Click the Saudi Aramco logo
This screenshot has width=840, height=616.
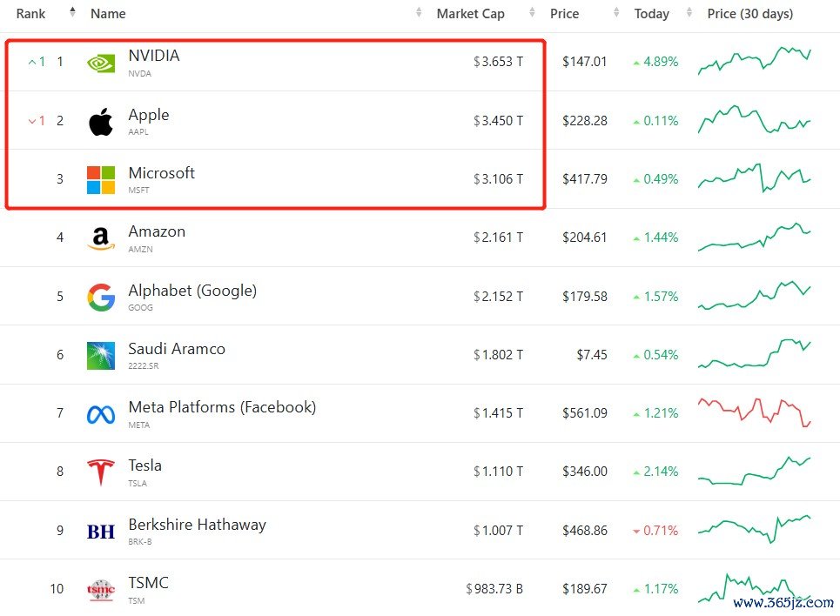click(x=101, y=356)
